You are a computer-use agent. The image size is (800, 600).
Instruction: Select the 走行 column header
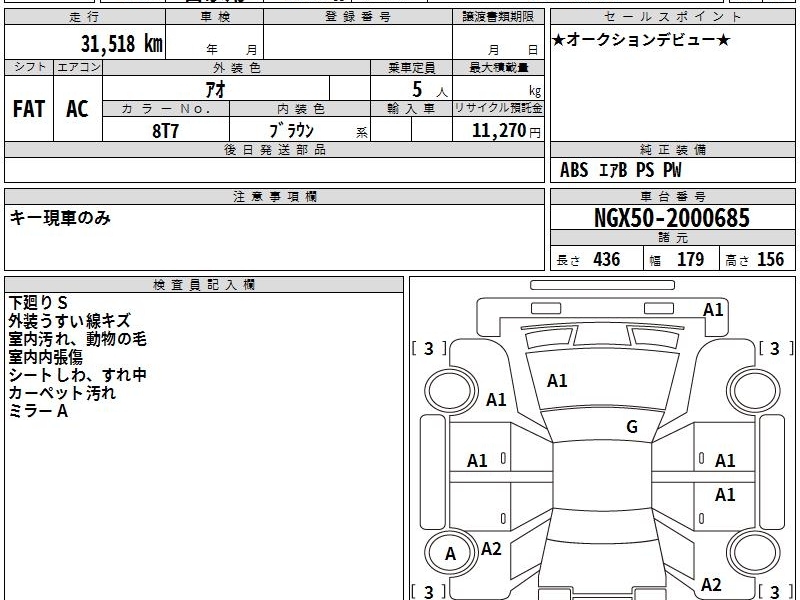tap(85, 17)
